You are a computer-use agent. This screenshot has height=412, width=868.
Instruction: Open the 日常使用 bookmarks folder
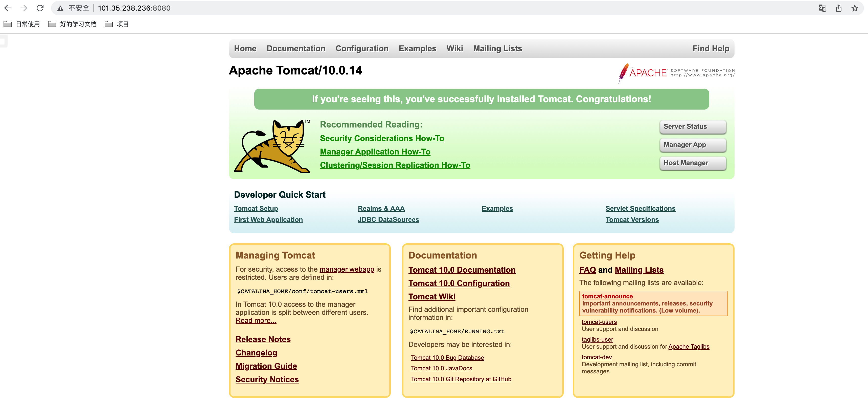[22, 24]
